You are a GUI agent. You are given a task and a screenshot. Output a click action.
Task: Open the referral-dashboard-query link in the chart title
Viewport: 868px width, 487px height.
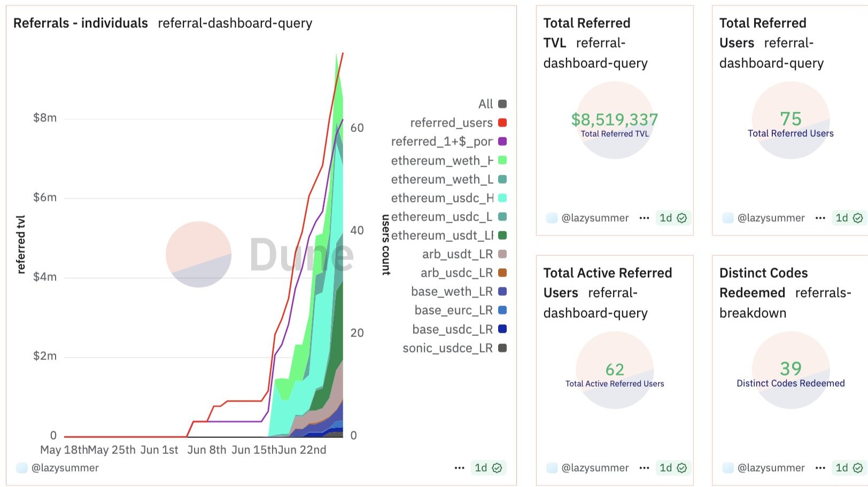pyautogui.click(x=235, y=23)
